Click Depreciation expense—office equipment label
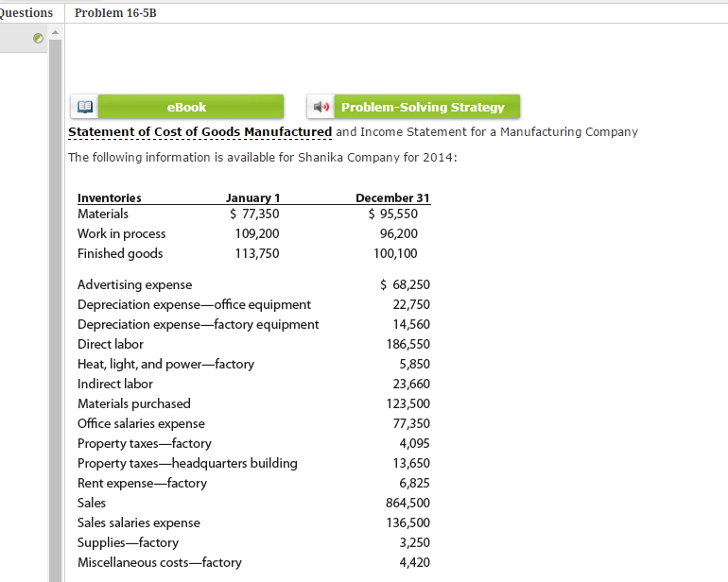Screen dimensions: 728x582 coord(194,304)
